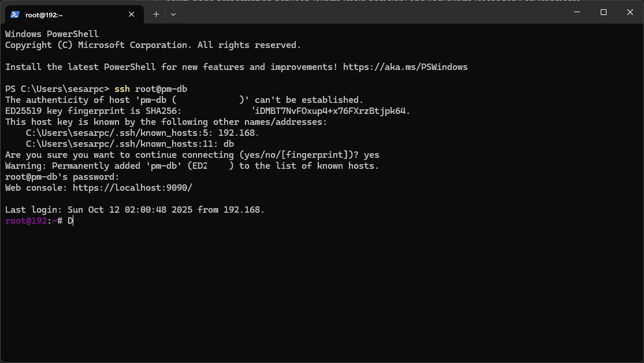Minimize the Windows Terminal window
This screenshot has height=363, width=644.
coord(576,12)
